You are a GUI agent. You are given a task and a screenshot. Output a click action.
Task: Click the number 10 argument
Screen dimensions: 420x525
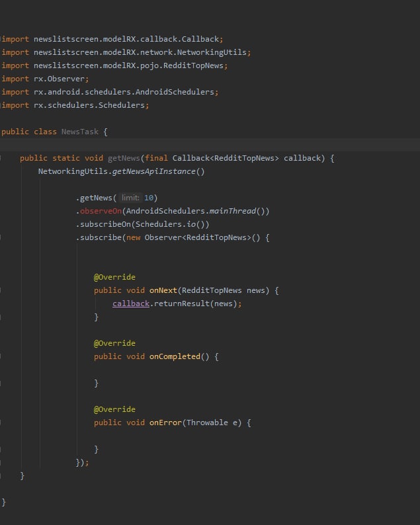[148, 198]
